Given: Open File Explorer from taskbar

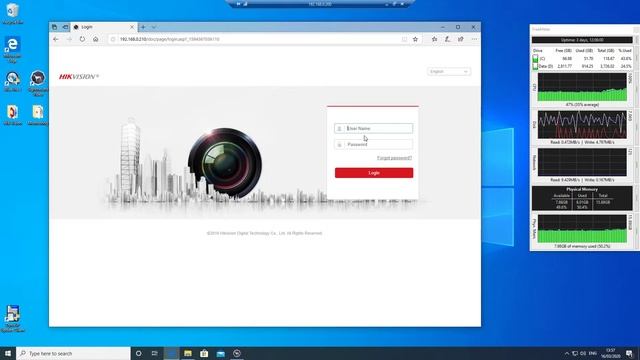Looking at the screenshot, I should (188, 353).
